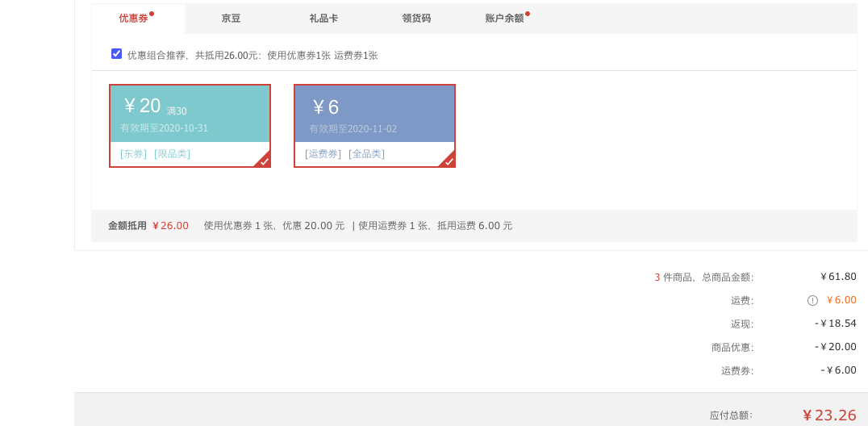Click the checkmark corner on ¥20 coupon
The height and width of the screenshot is (426, 868).
coord(264,161)
